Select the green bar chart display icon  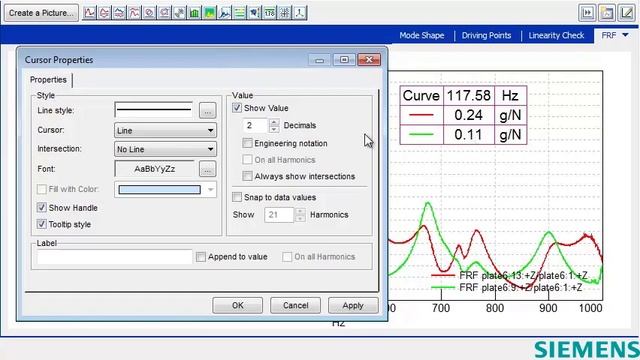[195, 13]
